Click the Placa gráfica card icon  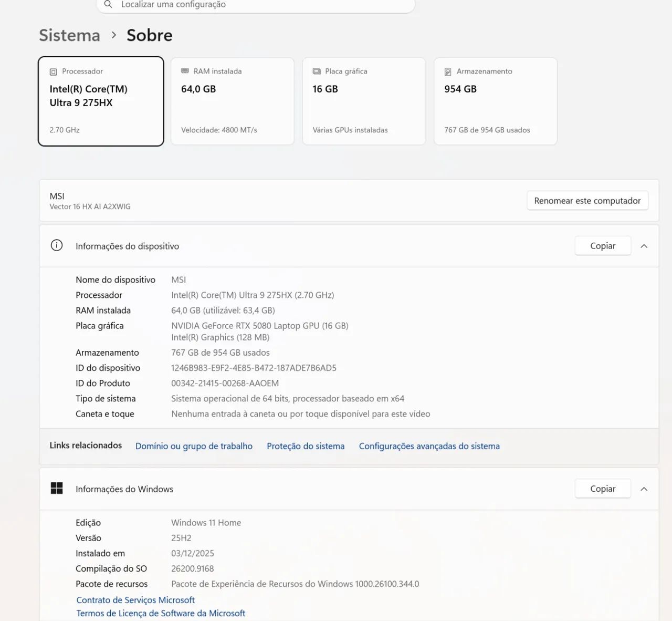click(x=317, y=71)
